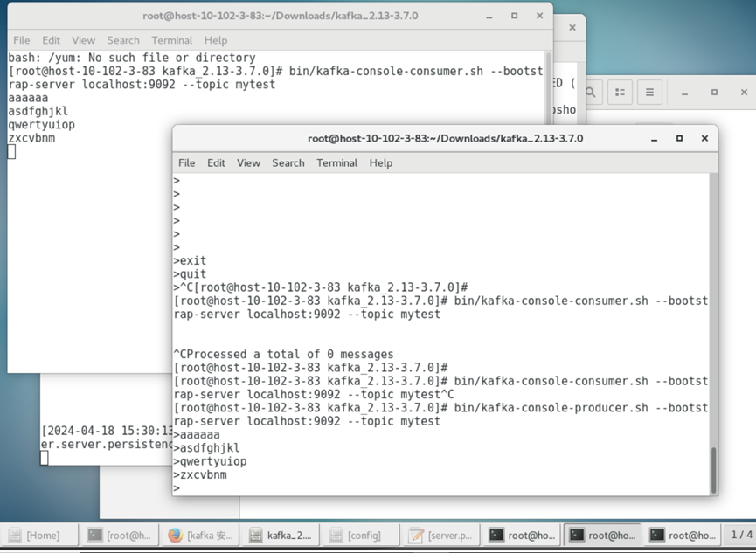Close the back consumer terminal window
This screenshot has width=756, height=553.
[539, 16]
